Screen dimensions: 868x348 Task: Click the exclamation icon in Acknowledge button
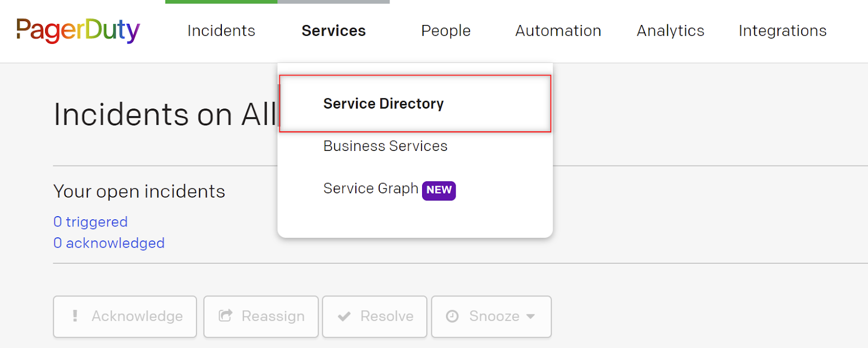(75, 317)
